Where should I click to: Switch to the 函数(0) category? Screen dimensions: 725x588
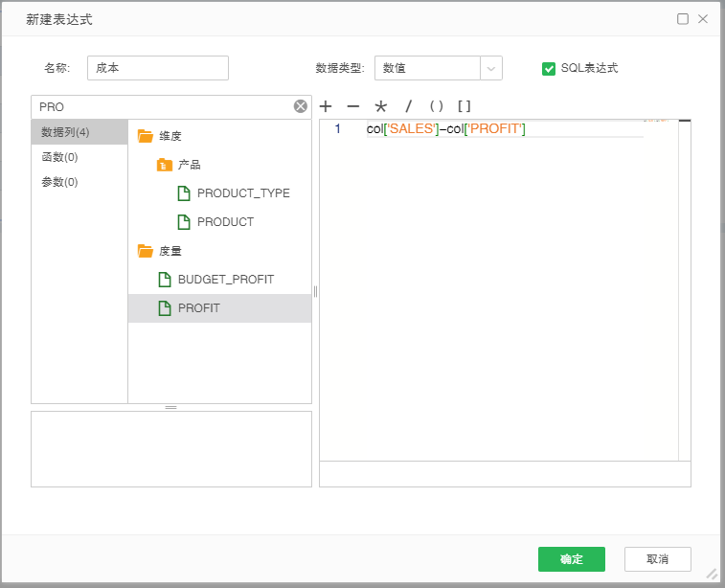coord(59,157)
